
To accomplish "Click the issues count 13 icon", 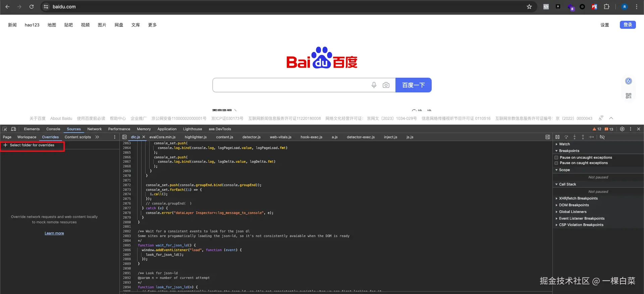I will [609, 129].
